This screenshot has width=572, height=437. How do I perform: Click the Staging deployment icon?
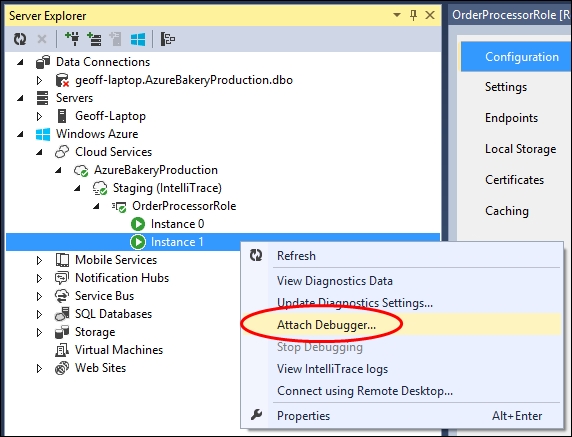100,188
